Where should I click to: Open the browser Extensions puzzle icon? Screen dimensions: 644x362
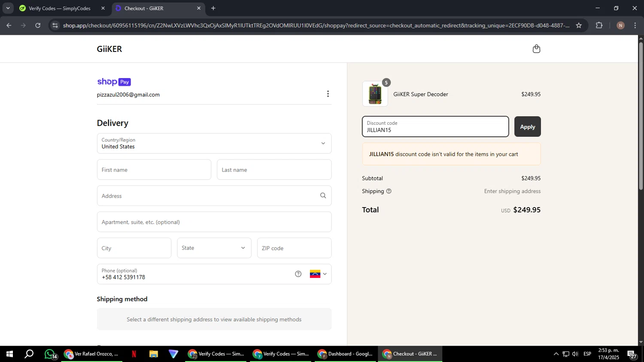pyautogui.click(x=599, y=26)
